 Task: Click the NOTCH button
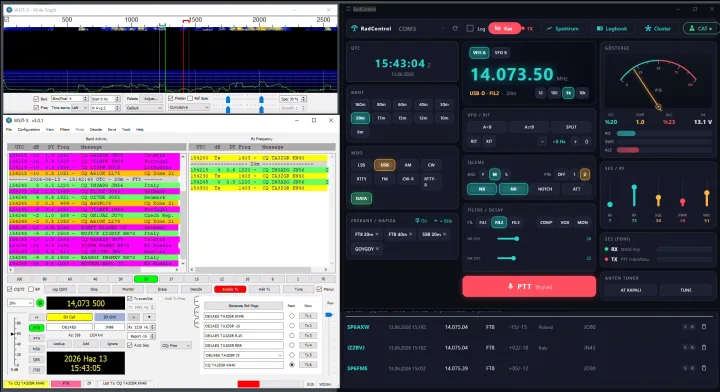(x=545, y=189)
